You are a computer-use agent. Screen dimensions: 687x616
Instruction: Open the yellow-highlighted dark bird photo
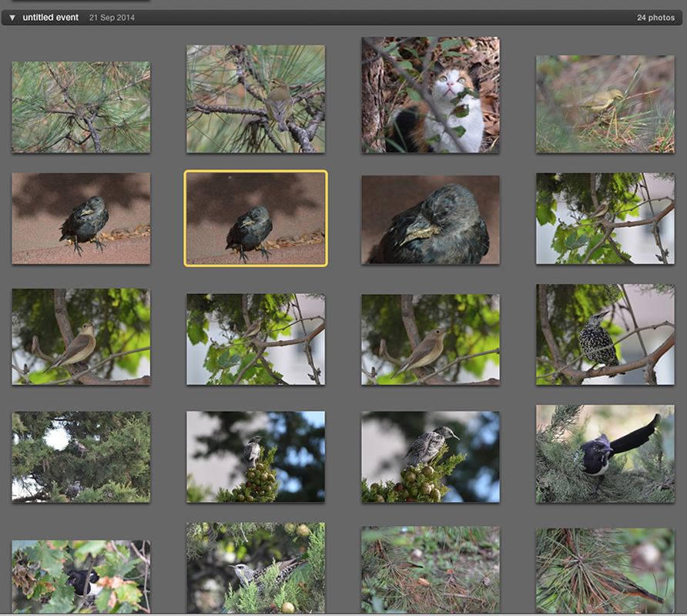[256, 219]
